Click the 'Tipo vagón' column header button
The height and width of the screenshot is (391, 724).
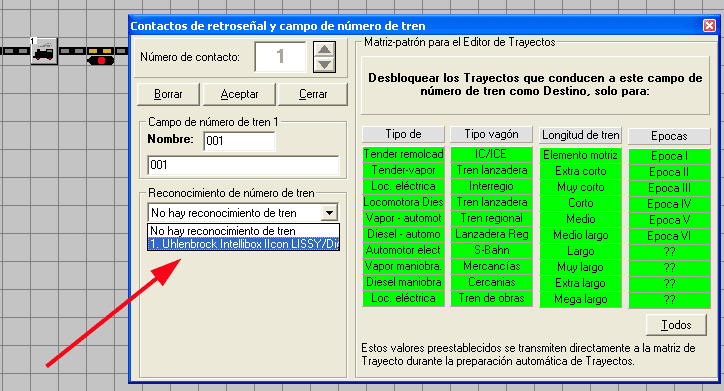491,134
